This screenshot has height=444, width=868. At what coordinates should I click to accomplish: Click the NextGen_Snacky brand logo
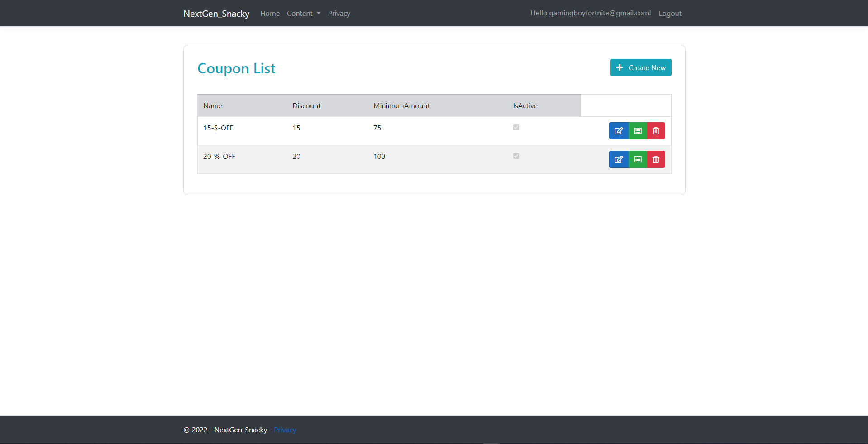(x=216, y=13)
